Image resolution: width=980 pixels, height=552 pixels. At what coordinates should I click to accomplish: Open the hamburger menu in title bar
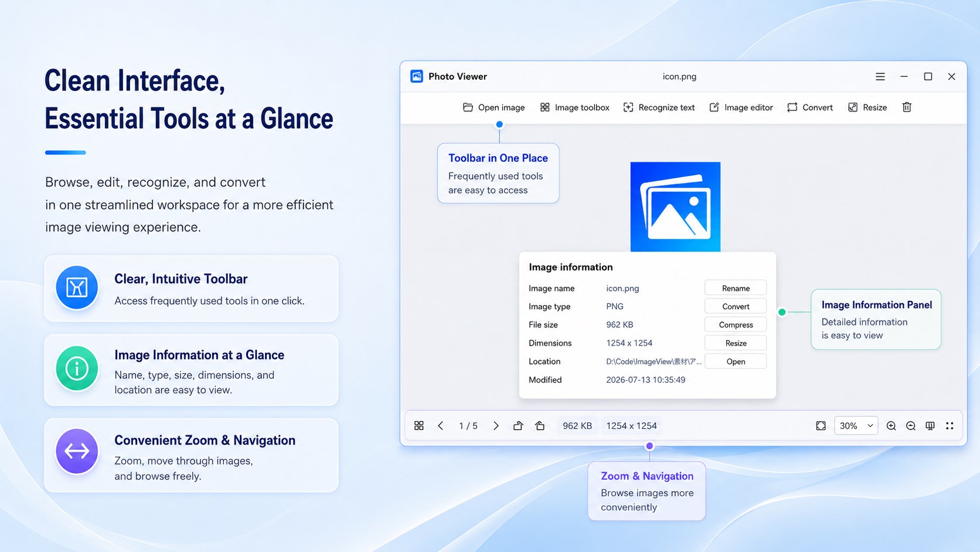(880, 77)
